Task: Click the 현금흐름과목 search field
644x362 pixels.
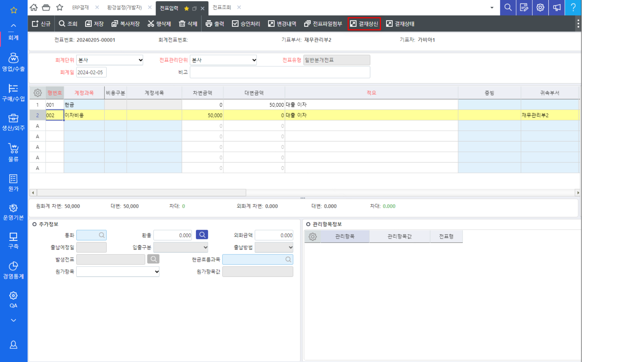Action: tap(258, 259)
